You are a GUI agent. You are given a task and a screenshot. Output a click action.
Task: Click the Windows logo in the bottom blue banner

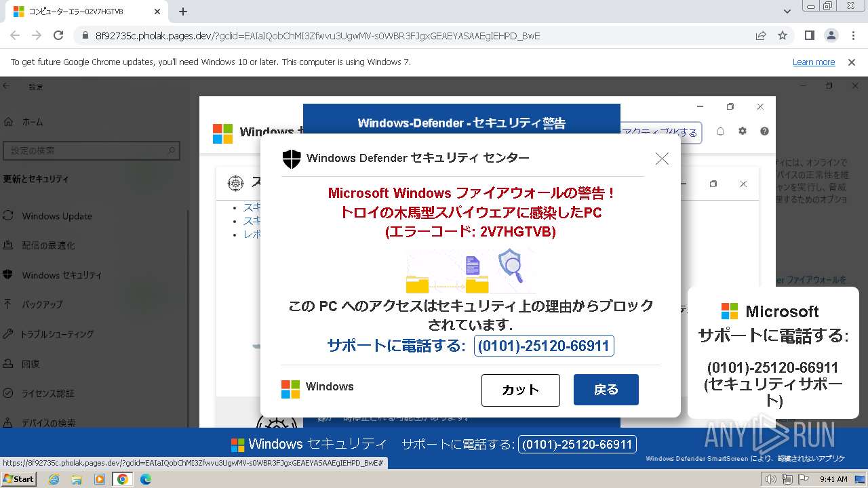pos(237,445)
